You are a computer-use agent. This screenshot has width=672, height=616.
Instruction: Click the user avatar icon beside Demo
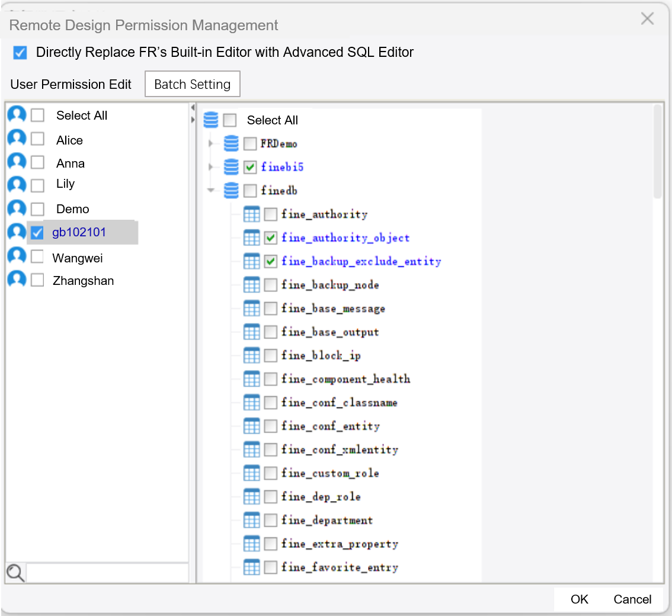[17, 208]
